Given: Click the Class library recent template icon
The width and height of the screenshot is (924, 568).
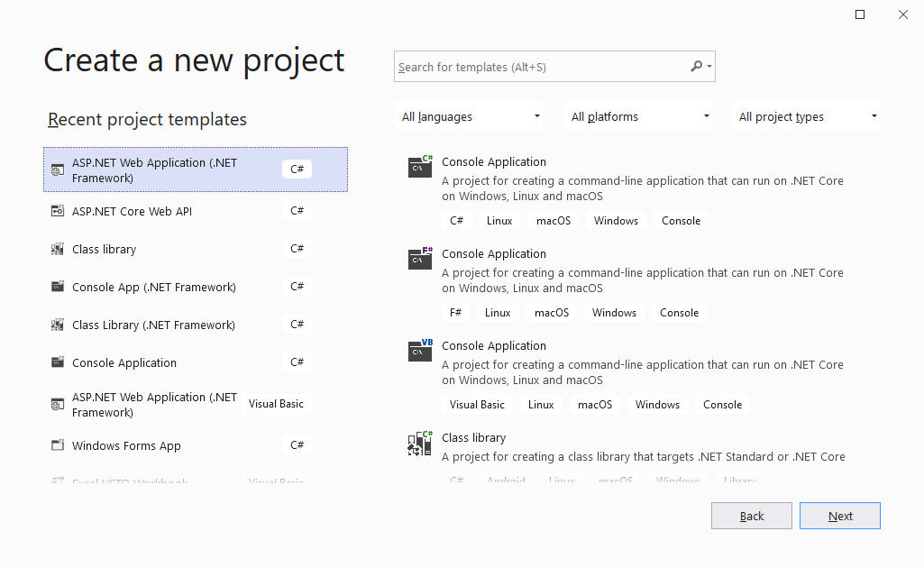Looking at the screenshot, I should coord(57,249).
